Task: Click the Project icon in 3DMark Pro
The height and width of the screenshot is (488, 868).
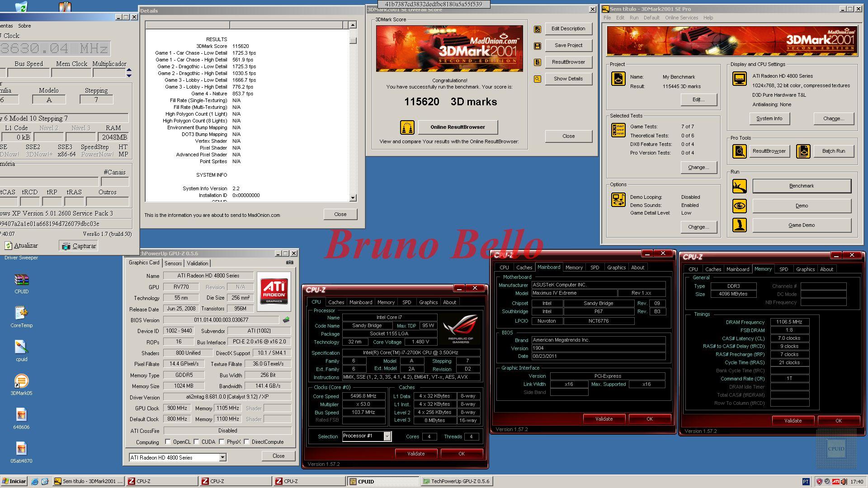Action: [x=618, y=79]
